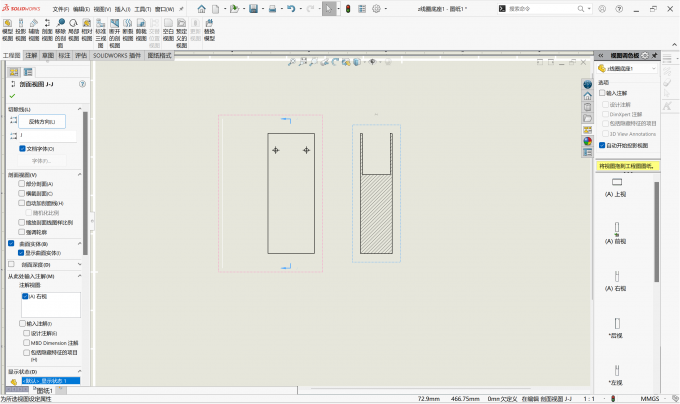The width and height of the screenshot is (680, 404).
Task: Enable the 部分剖面 (Partial section) checkbox
Action: (21, 184)
